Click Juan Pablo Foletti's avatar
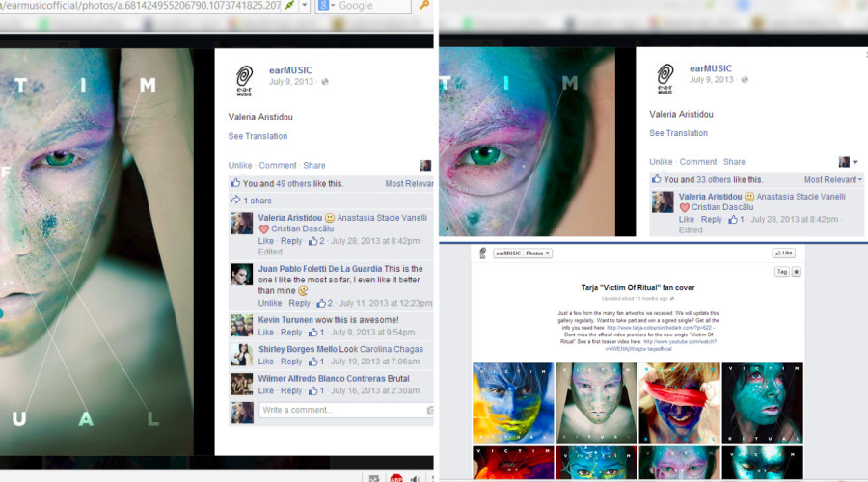The image size is (868, 482). [x=242, y=275]
